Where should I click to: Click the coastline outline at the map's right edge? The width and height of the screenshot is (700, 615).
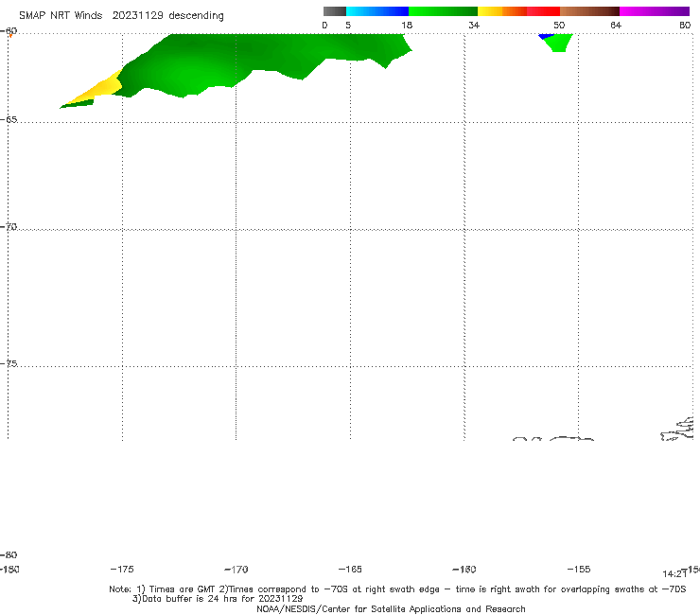pyautogui.click(x=677, y=430)
